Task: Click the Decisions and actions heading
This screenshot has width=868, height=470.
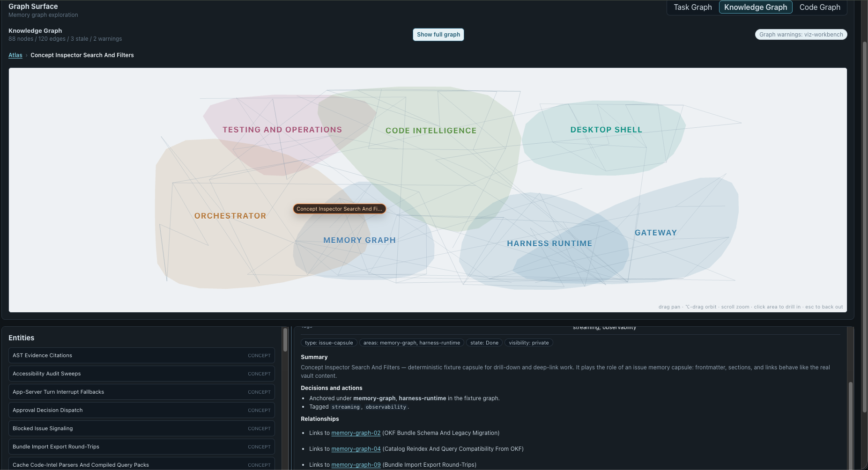Action: coord(331,388)
